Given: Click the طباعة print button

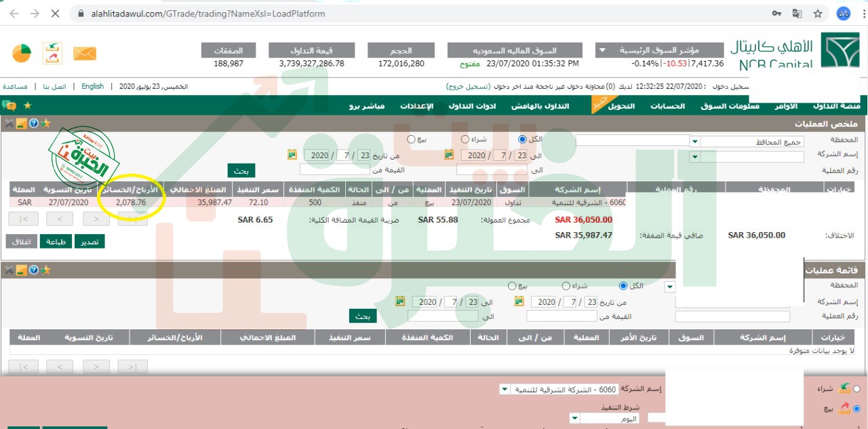Looking at the screenshot, I should click(56, 242).
